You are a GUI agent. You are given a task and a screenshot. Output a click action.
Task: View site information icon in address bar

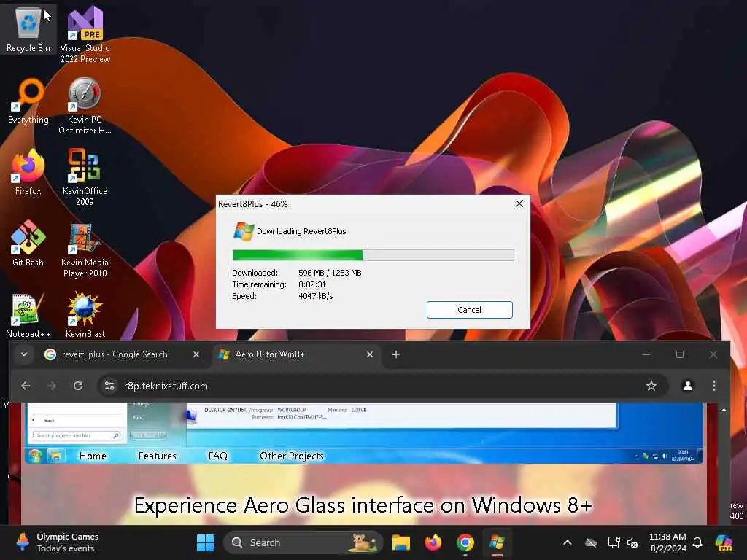pos(109,386)
